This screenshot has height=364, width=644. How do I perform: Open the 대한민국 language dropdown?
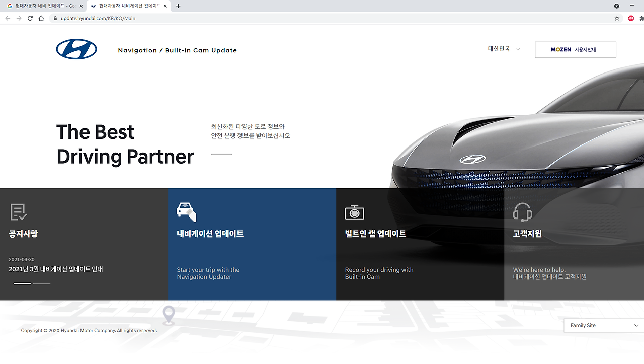pos(503,49)
